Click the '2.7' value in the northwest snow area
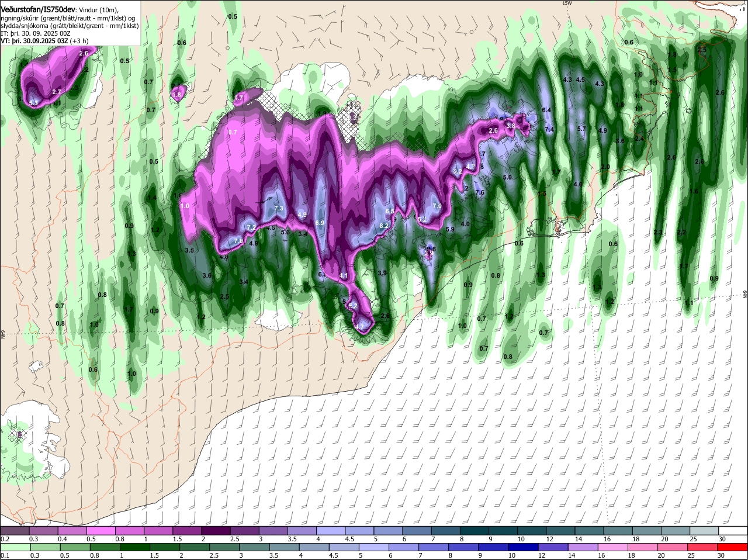 [57, 92]
